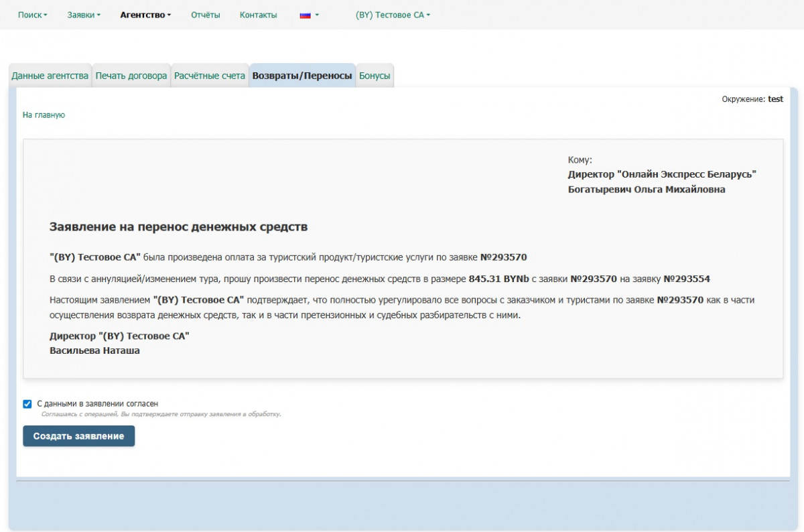Open the Поиск dropdown menu
The image size is (804, 532).
pos(32,15)
